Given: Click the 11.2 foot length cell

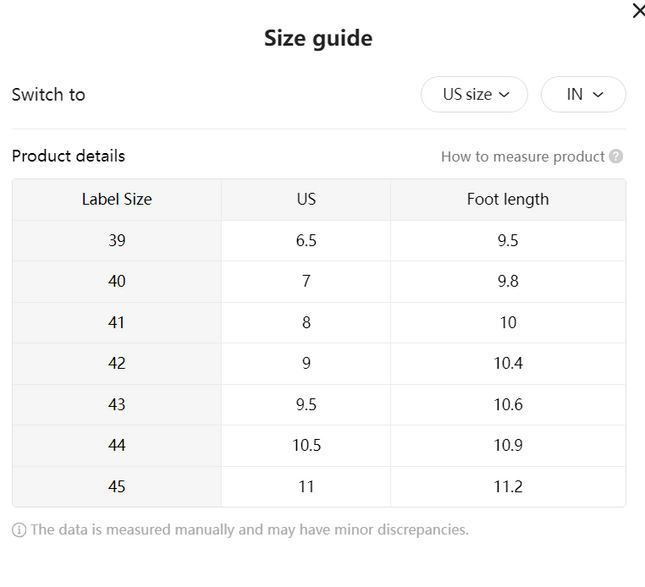Looking at the screenshot, I should click(x=508, y=487).
